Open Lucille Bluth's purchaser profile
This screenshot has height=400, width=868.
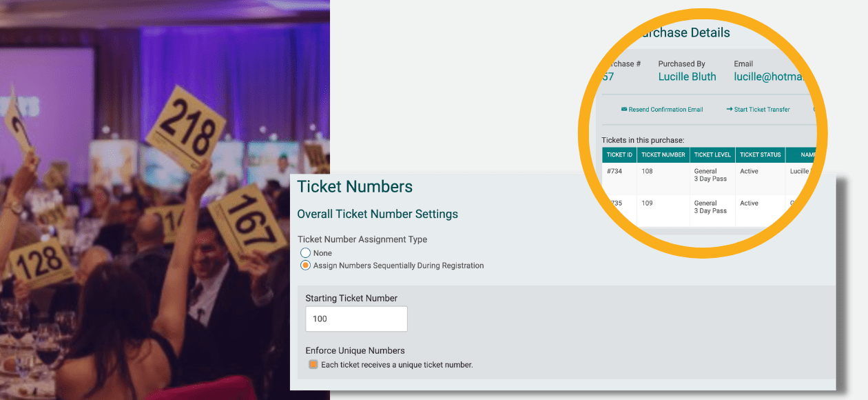pos(687,77)
